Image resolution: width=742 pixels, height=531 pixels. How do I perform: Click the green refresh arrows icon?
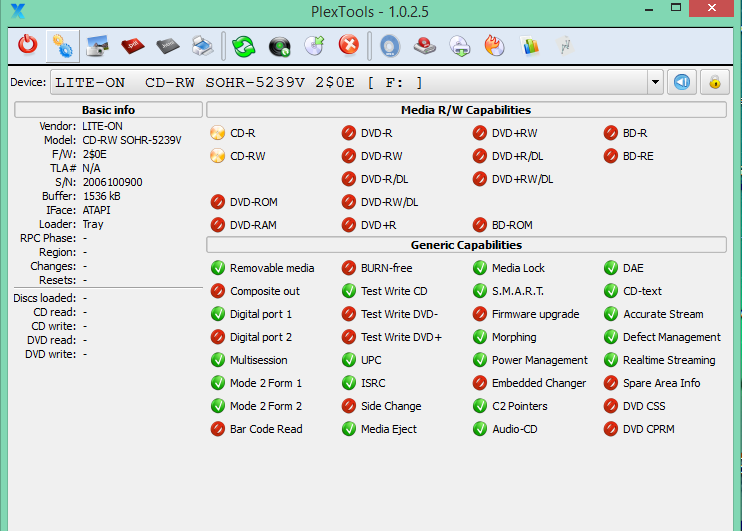click(244, 46)
